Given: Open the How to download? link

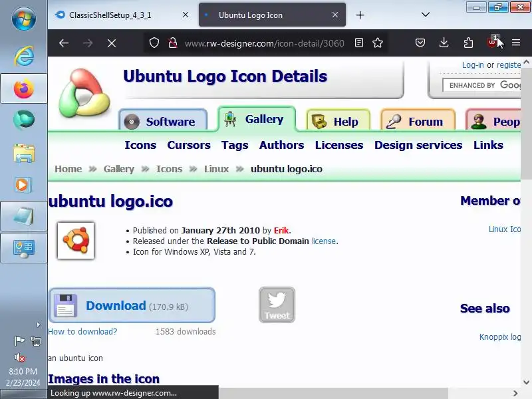Looking at the screenshot, I should pyautogui.click(x=82, y=332).
